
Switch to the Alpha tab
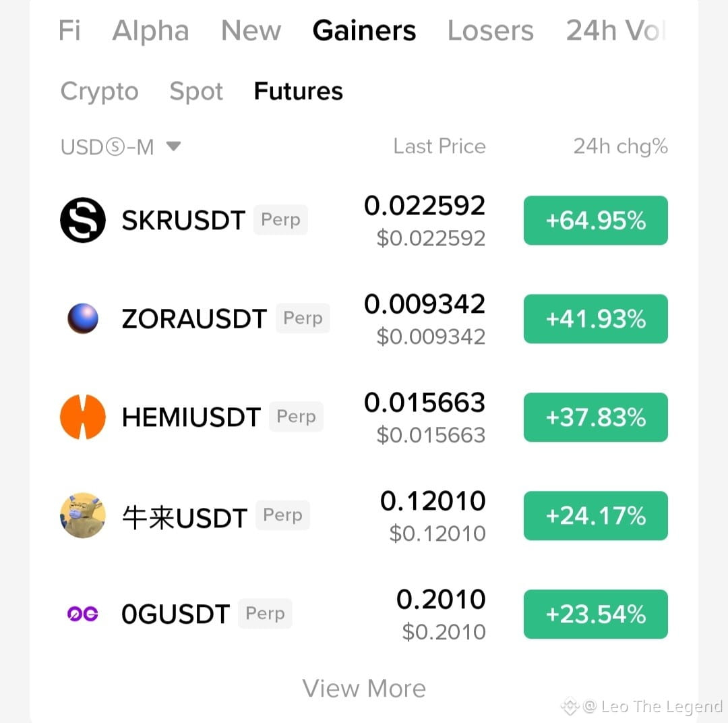click(x=151, y=30)
